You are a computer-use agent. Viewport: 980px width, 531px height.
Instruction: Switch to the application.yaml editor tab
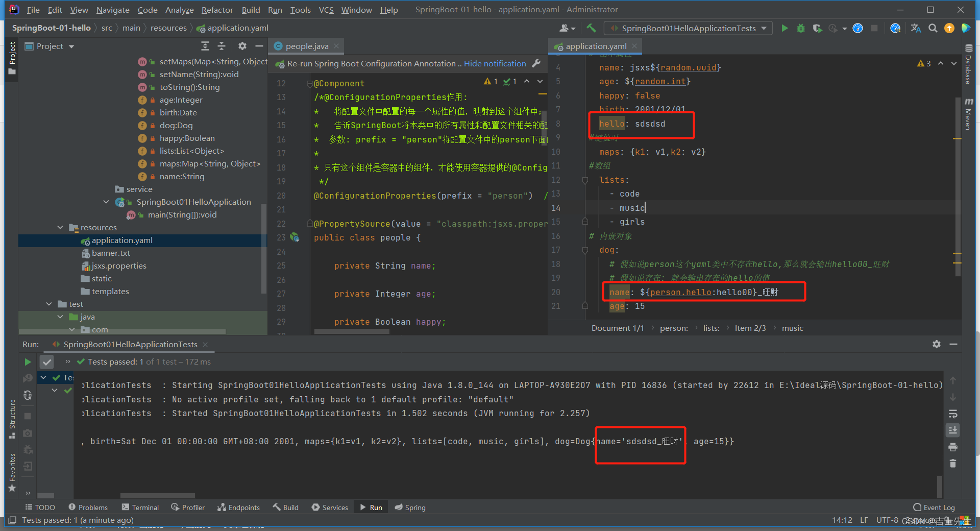coord(596,46)
